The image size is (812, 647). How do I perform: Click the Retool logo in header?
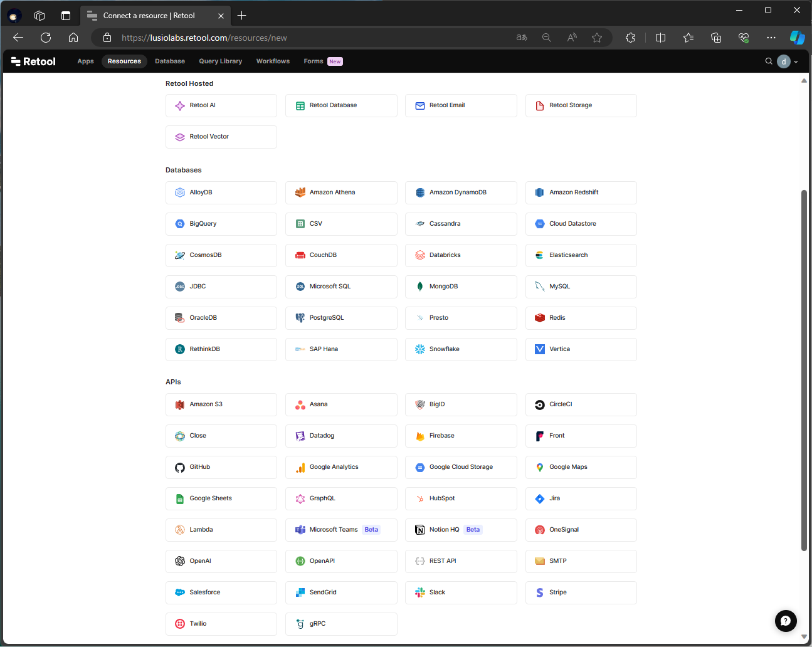(x=33, y=61)
